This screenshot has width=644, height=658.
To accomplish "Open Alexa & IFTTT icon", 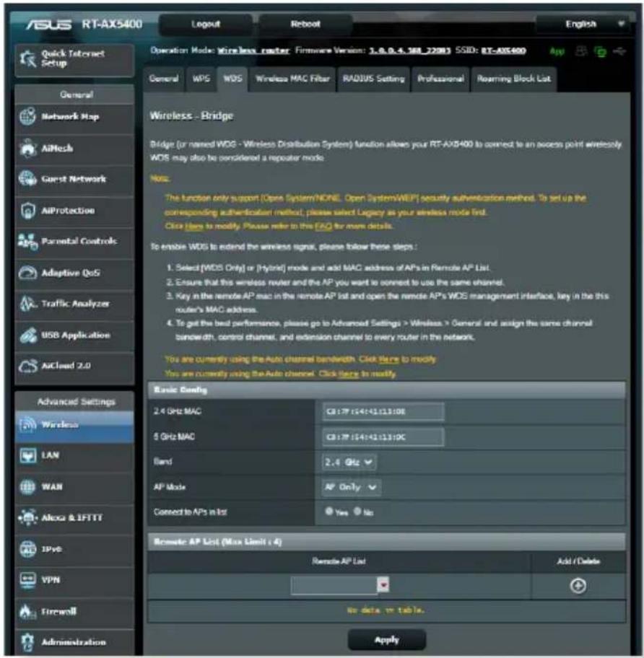I will [27, 517].
